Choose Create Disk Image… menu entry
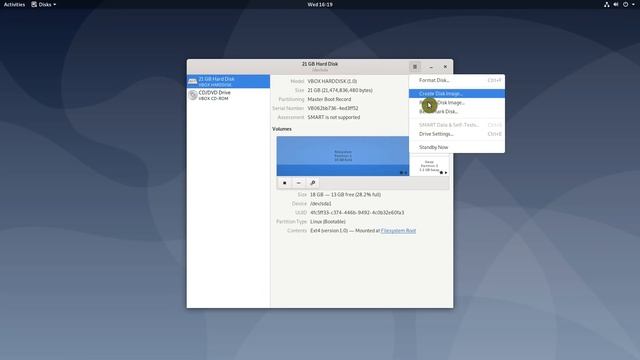This screenshot has width=640, height=360. (x=457, y=93)
